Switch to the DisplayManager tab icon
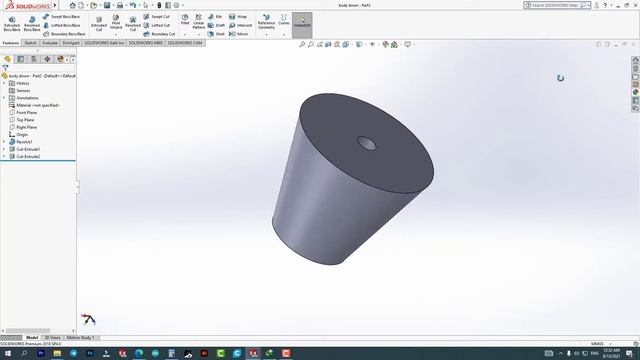The height and width of the screenshot is (360, 640). (x=60, y=59)
